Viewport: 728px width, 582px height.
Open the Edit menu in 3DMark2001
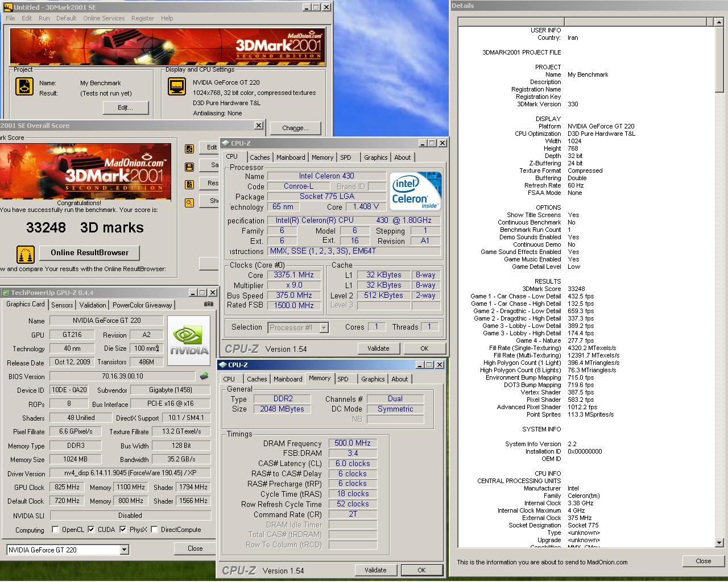coord(27,18)
